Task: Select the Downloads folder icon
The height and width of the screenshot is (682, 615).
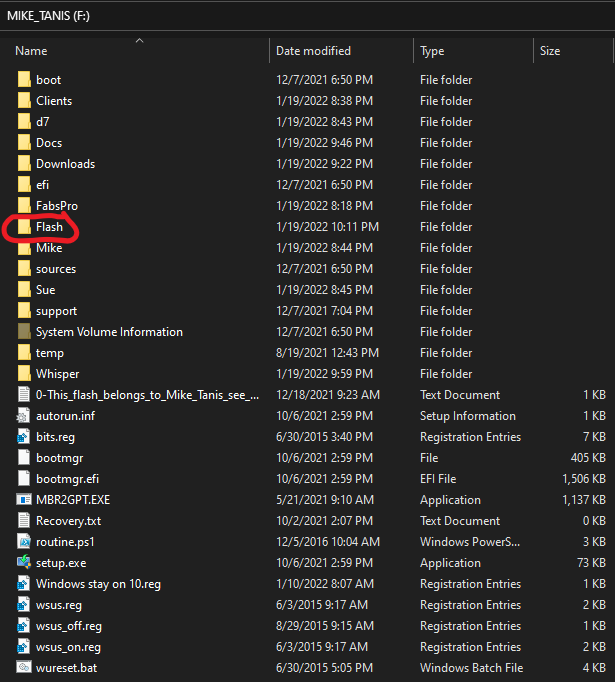Action: 24,164
